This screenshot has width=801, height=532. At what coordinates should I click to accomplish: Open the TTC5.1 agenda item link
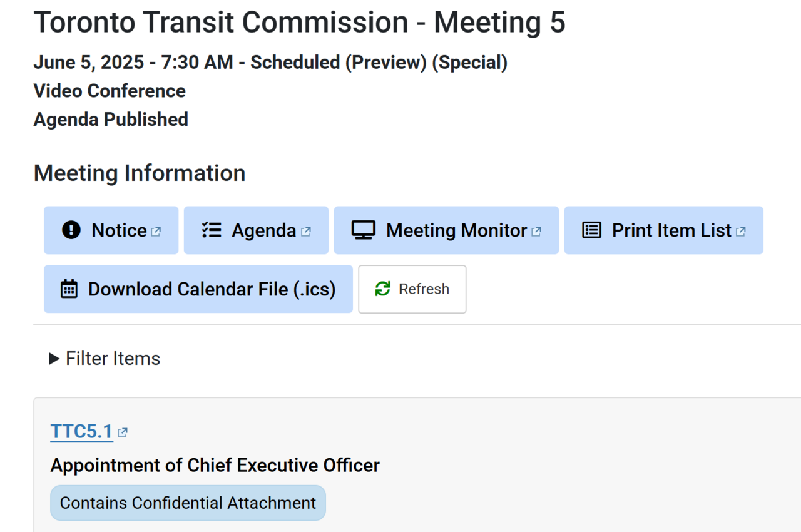click(81, 432)
